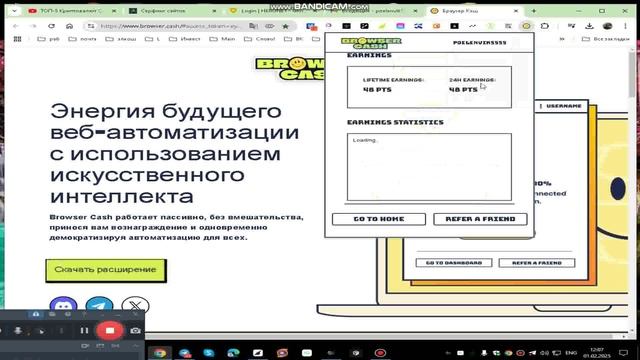Click the Chrome profile avatar
The width and height of the screenshot is (640, 360).
pyautogui.click(x=607, y=26)
